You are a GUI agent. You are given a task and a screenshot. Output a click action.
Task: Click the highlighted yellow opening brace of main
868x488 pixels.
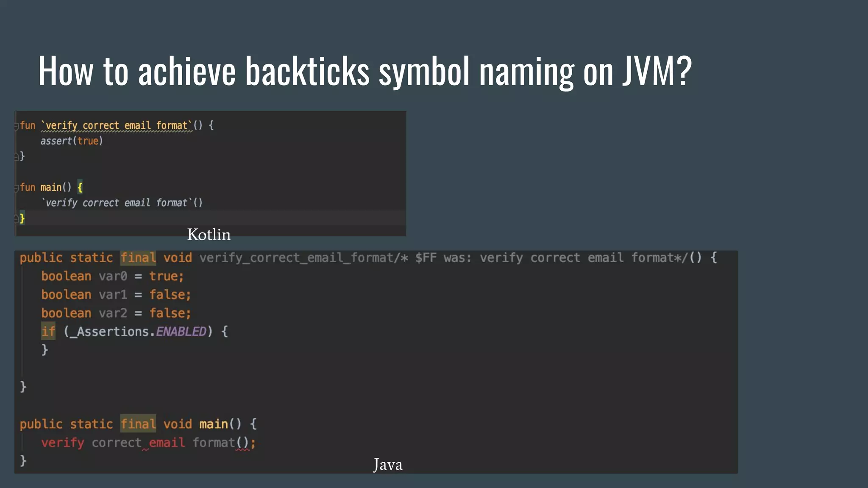tap(80, 187)
